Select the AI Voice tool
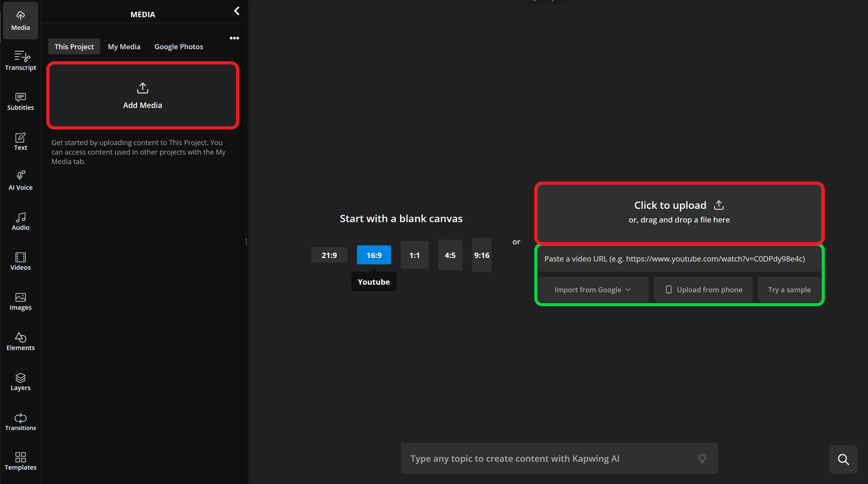Image resolution: width=868 pixels, height=484 pixels. coord(20,180)
